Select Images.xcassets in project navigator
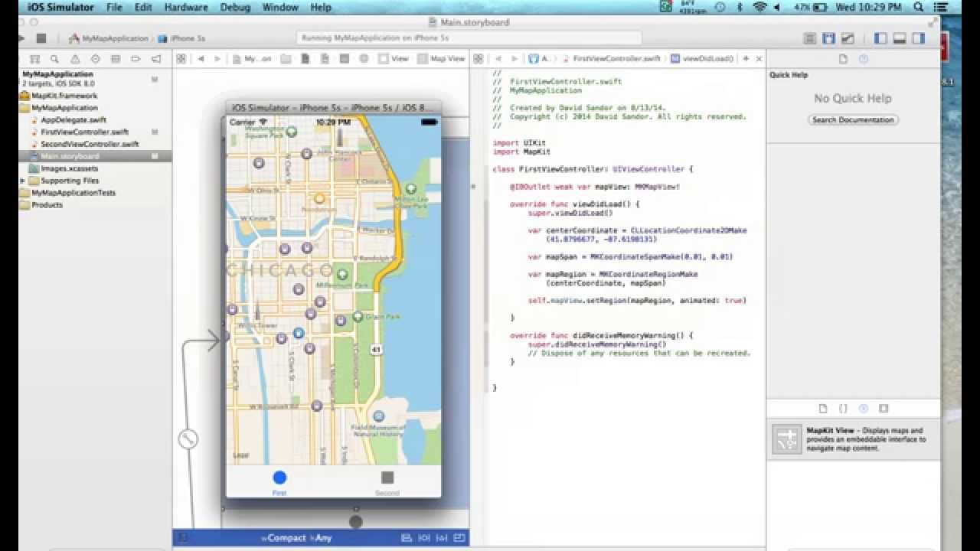This screenshot has width=980, height=551. [x=69, y=168]
